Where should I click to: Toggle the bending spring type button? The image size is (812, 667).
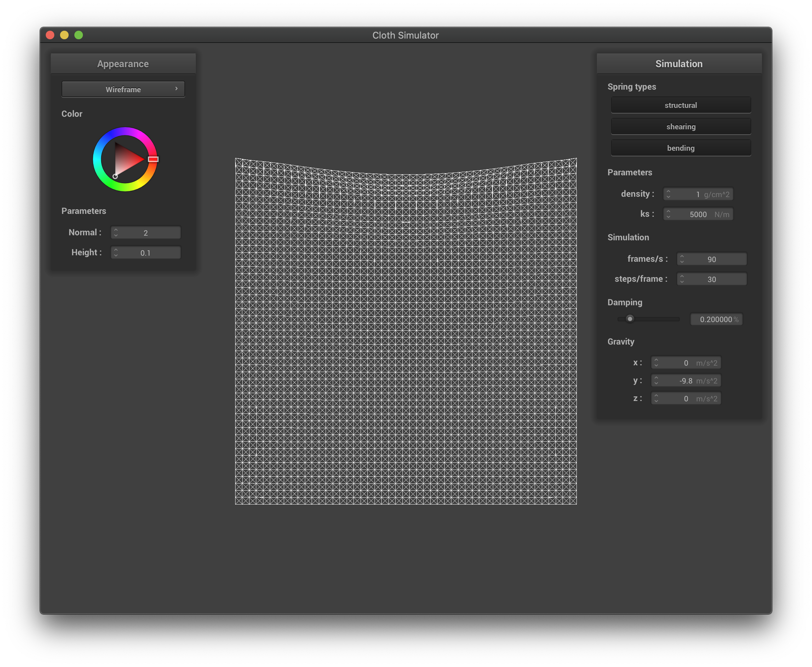coord(680,148)
